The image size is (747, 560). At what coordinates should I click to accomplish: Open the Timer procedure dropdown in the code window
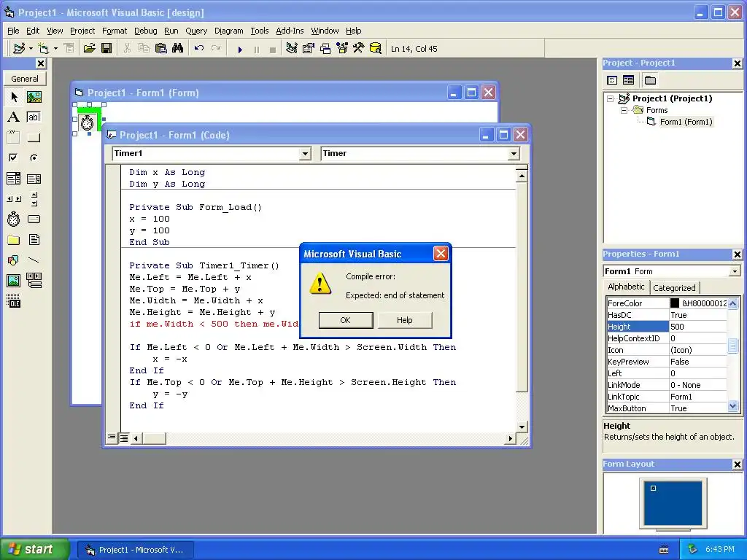point(514,154)
